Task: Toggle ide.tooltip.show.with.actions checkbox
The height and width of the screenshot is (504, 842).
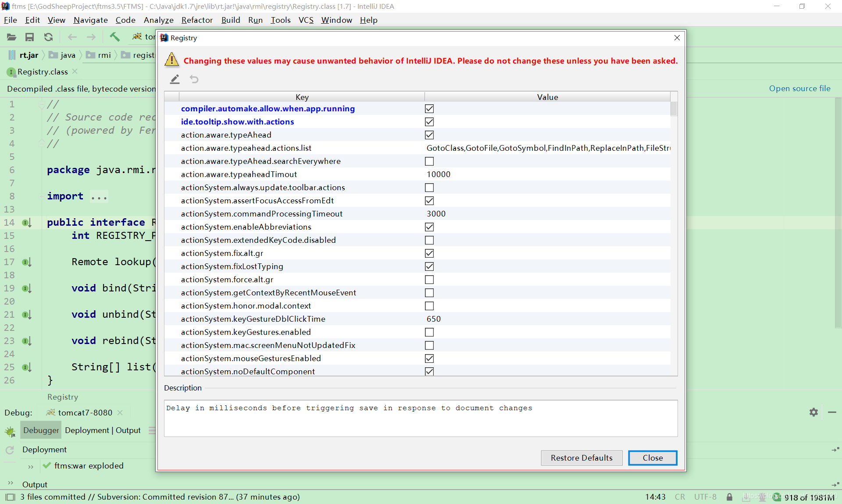Action: (429, 122)
